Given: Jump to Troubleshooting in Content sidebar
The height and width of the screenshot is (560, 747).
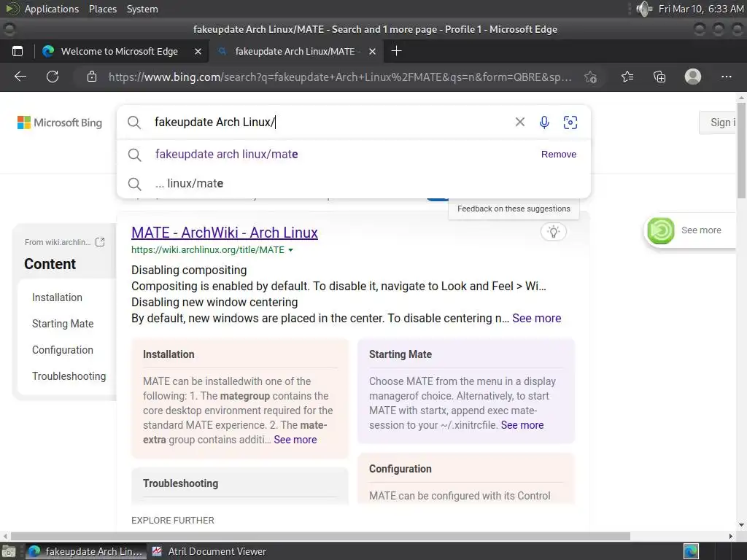Looking at the screenshot, I should coord(69,376).
